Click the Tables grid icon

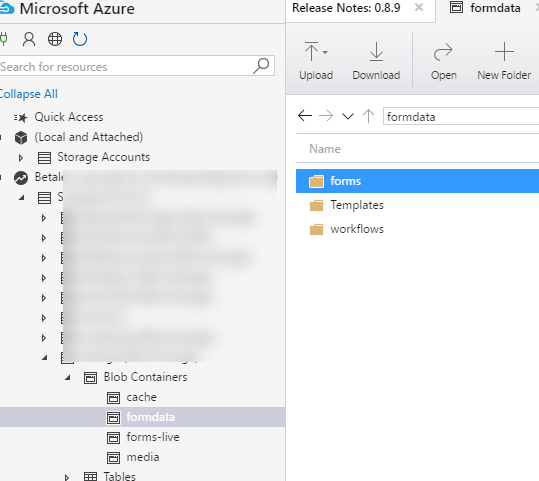tap(90, 477)
